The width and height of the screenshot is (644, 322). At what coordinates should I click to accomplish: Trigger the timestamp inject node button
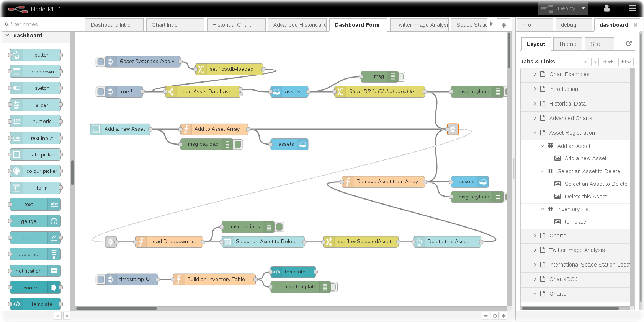pyautogui.click(x=100, y=280)
